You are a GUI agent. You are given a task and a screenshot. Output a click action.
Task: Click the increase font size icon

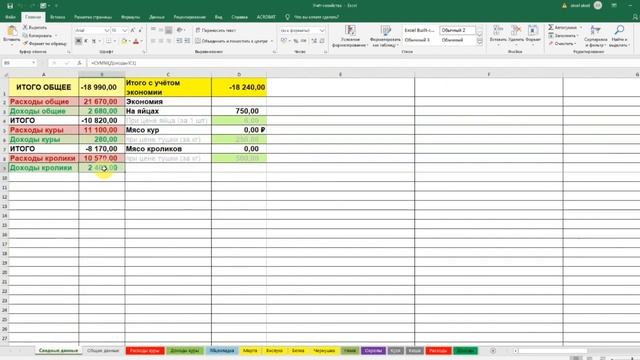(133, 30)
